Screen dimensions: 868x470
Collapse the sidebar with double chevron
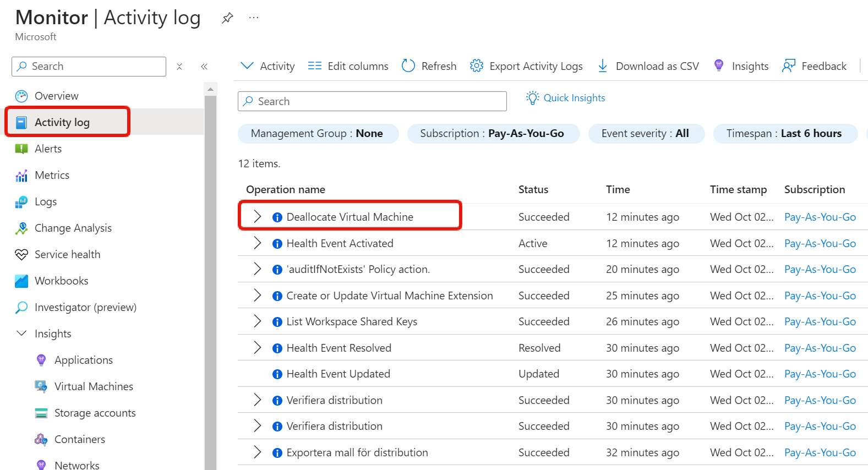click(x=204, y=67)
